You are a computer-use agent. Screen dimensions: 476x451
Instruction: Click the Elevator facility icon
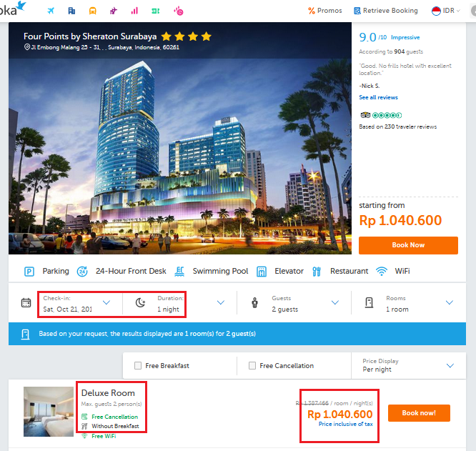(x=262, y=271)
